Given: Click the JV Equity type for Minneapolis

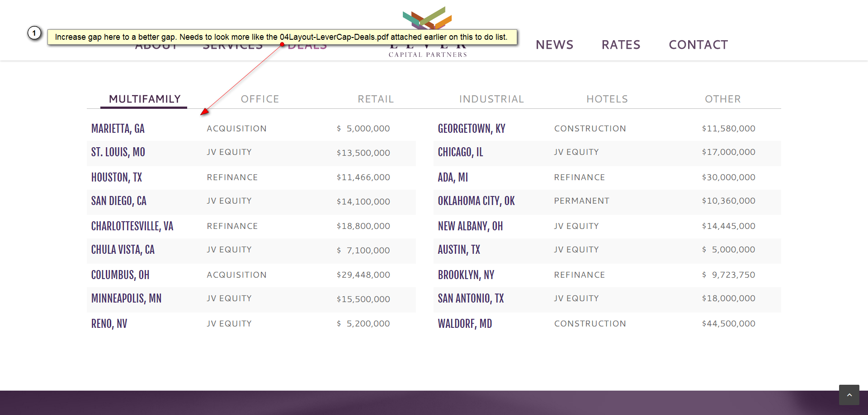Looking at the screenshot, I should tap(229, 298).
